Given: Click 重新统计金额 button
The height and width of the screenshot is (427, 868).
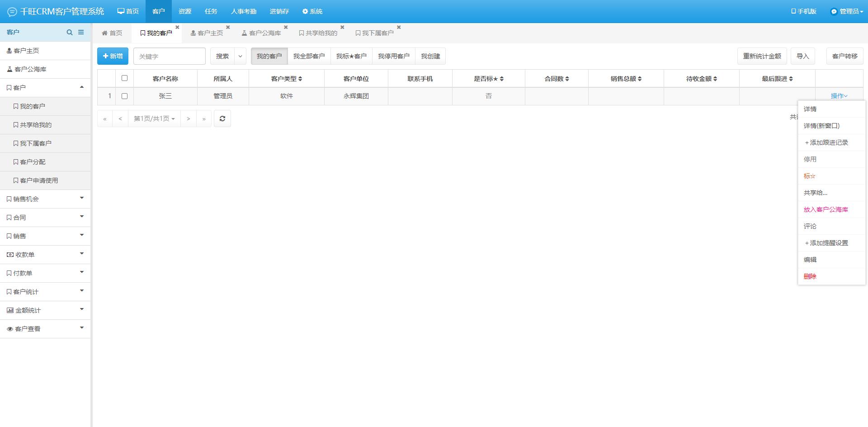Looking at the screenshot, I should pyautogui.click(x=762, y=56).
